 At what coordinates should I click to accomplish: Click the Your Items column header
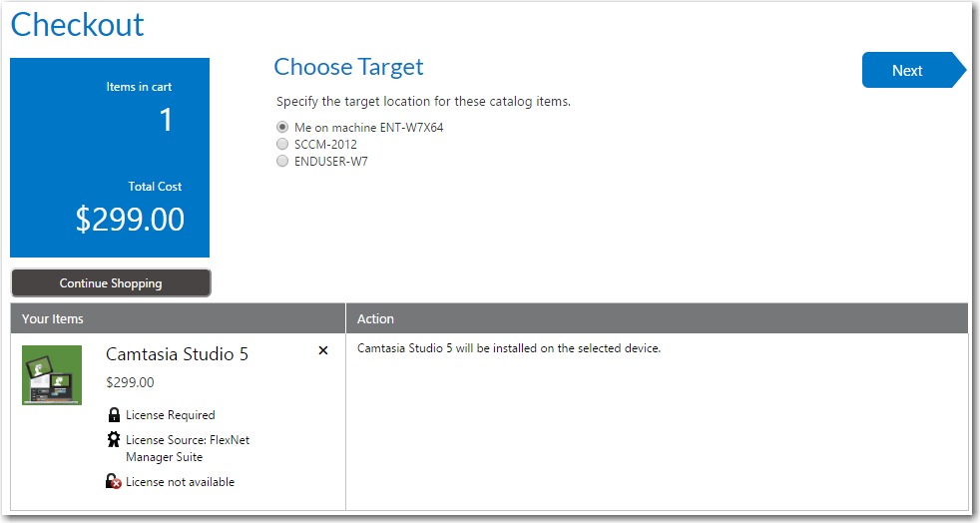click(53, 319)
